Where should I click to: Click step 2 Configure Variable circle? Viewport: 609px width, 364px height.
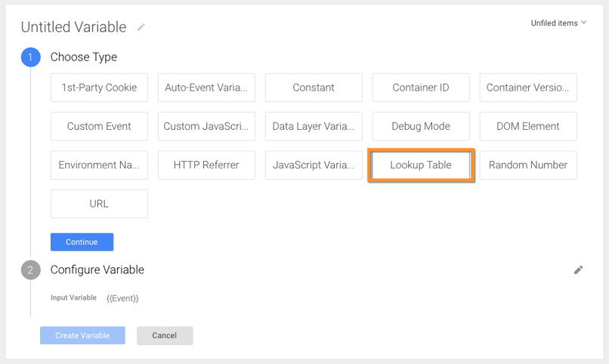(31, 270)
